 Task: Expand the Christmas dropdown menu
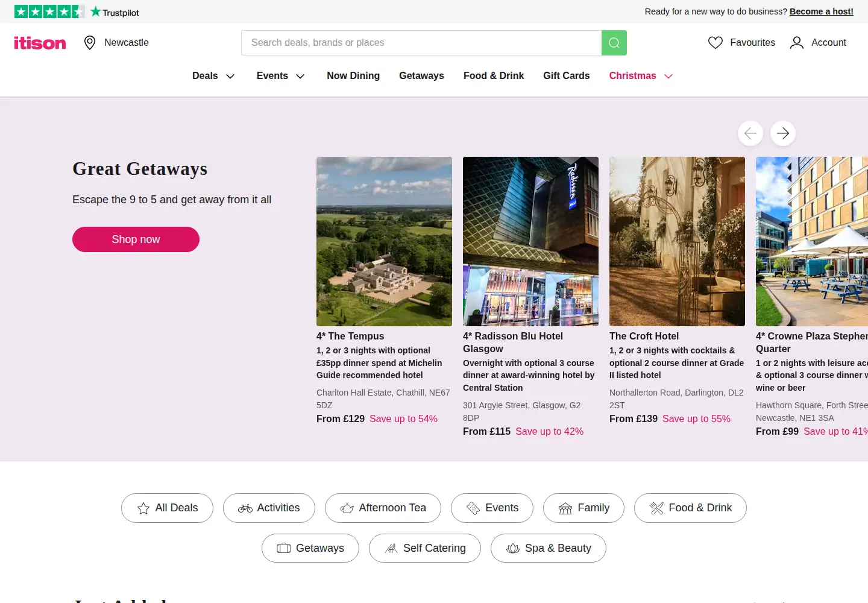641,76
